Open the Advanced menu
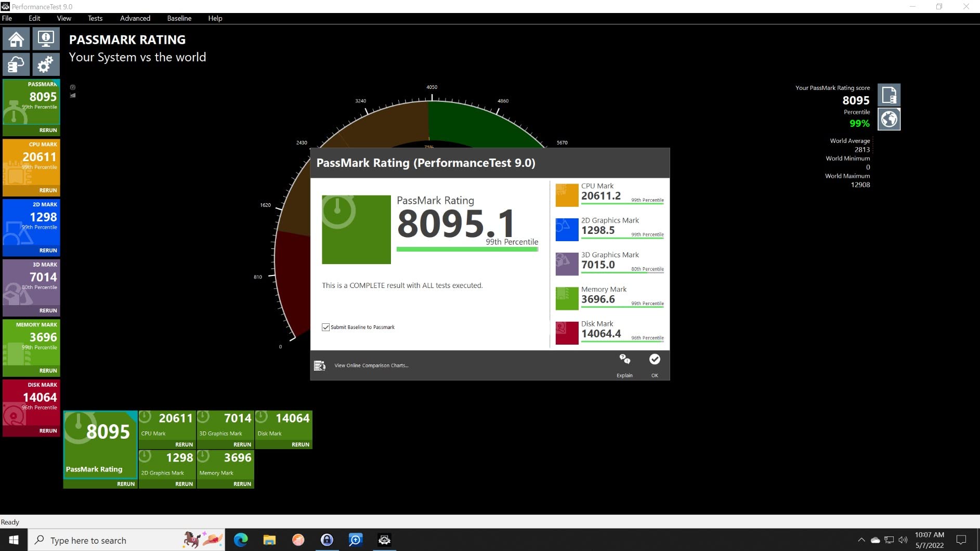Viewport: 980px width, 551px height. pyautogui.click(x=135, y=18)
